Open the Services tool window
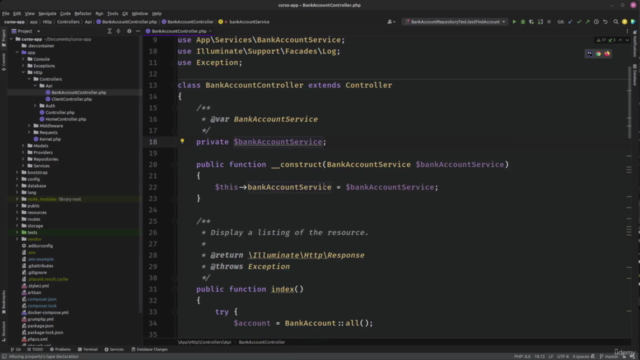Screen dimensions: 640x360 point(114,349)
